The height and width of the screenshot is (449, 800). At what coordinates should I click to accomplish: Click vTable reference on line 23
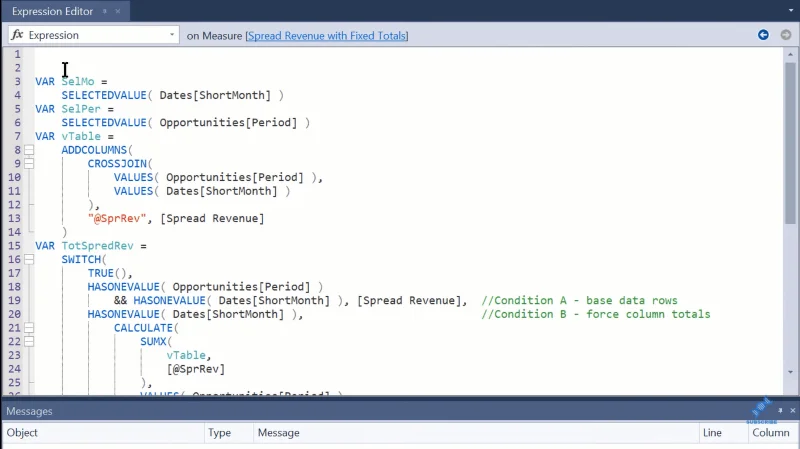point(186,355)
